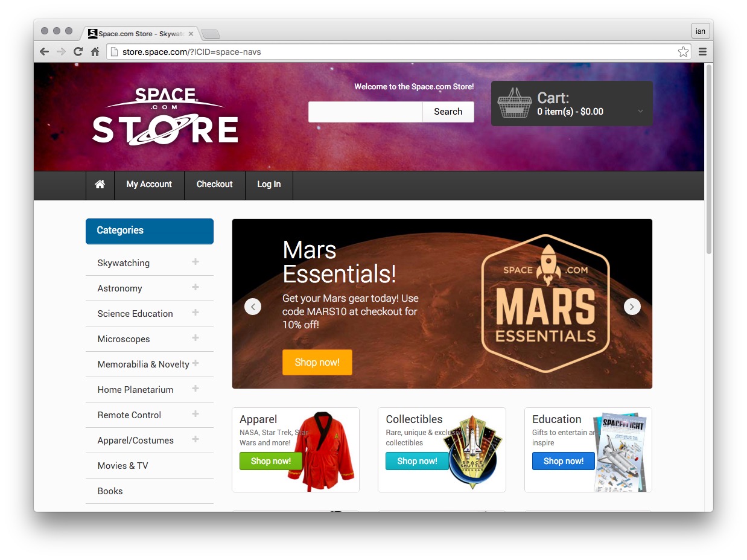
Task: Reload the page using the browser refresh icon
Action: tap(78, 52)
